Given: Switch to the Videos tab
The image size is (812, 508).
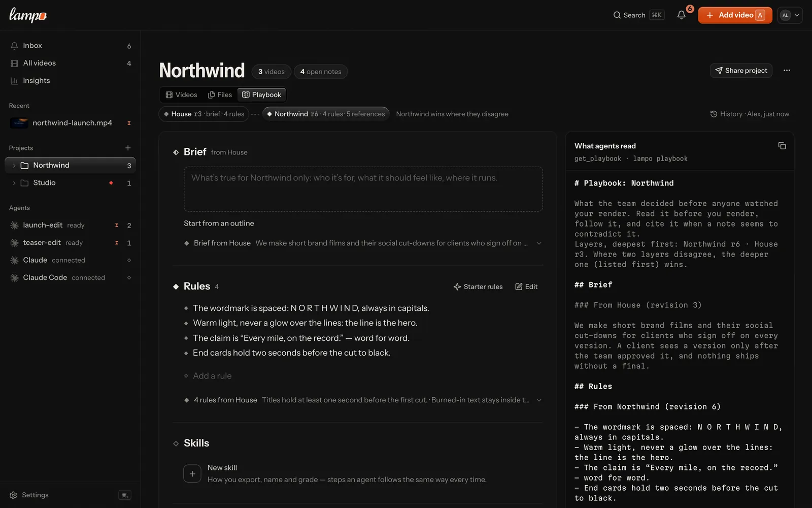Looking at the screenshot, I should [181, 95].
